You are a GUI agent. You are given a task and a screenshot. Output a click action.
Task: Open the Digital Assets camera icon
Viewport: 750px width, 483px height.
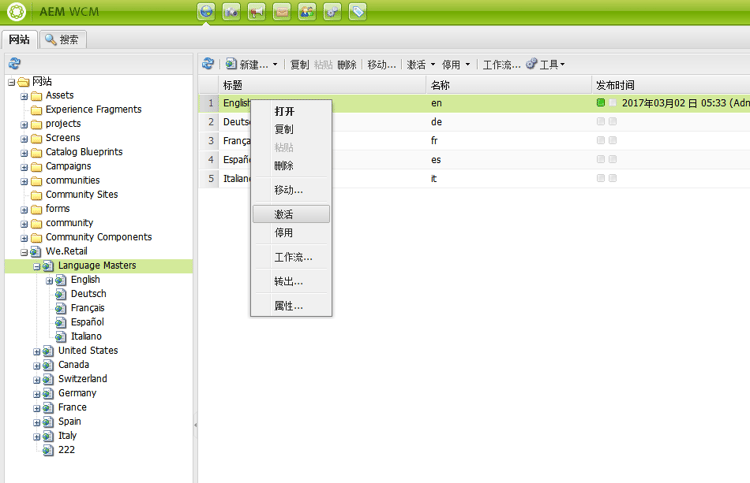[232, 11]
